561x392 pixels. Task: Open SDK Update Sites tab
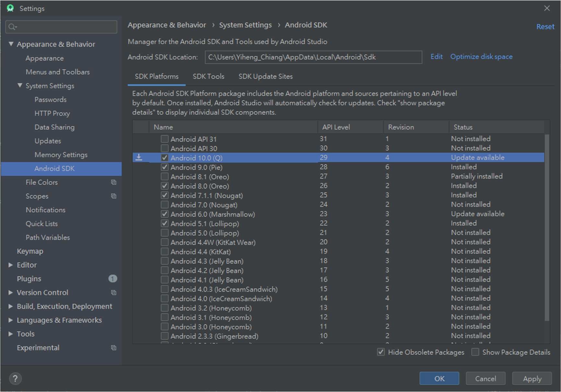[x=266, y=76]
